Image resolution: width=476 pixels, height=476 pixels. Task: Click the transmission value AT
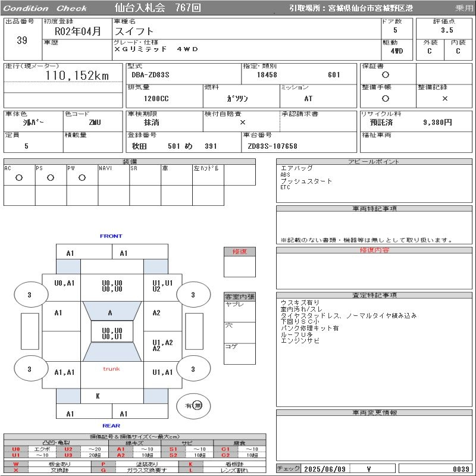pos(308,99)
